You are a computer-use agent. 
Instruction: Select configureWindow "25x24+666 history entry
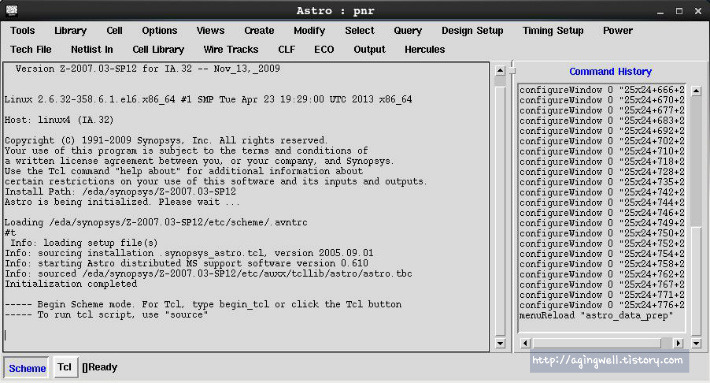[602, 90]
